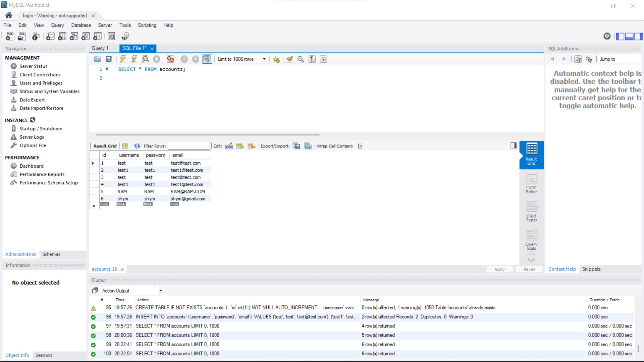Viewport: 644px width, 362px height.
Task: Open the performance Dashboard
Action: tap(32, 166)
